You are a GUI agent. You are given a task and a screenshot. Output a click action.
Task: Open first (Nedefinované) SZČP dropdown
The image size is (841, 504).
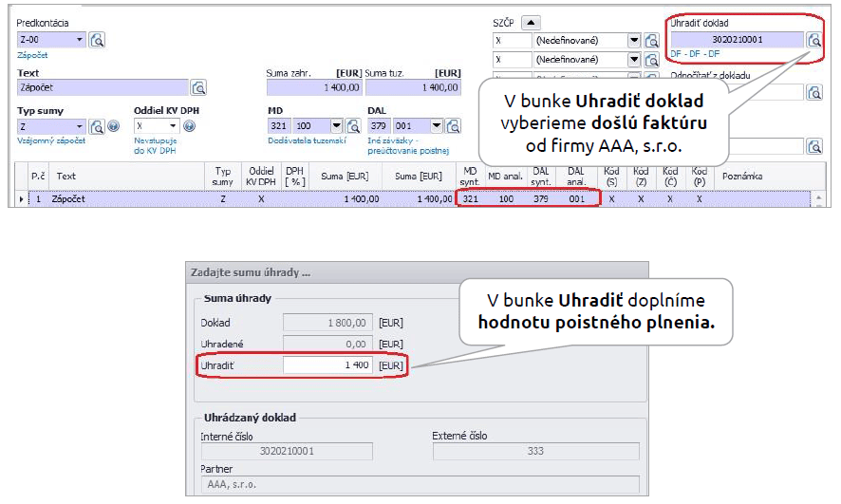(634, 41)
